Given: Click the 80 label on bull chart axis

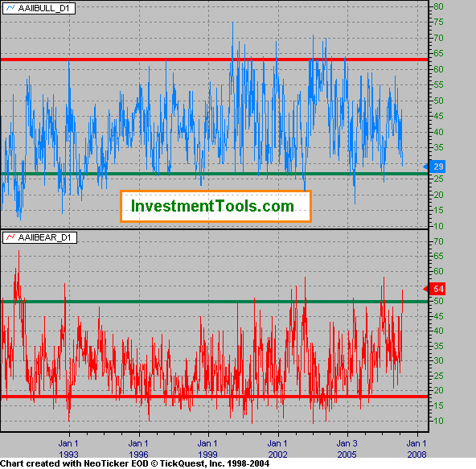Looking at the screenshot, I should [438, 6].
